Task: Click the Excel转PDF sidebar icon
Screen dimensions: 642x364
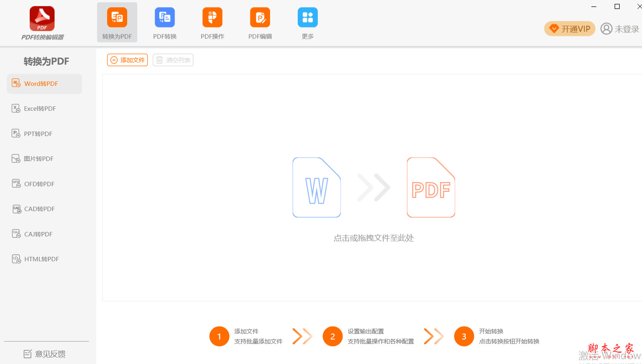Action: 16,108
